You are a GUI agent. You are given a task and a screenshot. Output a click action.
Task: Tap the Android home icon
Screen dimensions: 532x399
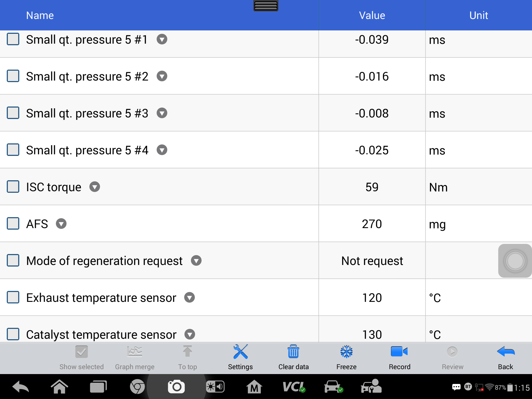[x=59, y=387]
